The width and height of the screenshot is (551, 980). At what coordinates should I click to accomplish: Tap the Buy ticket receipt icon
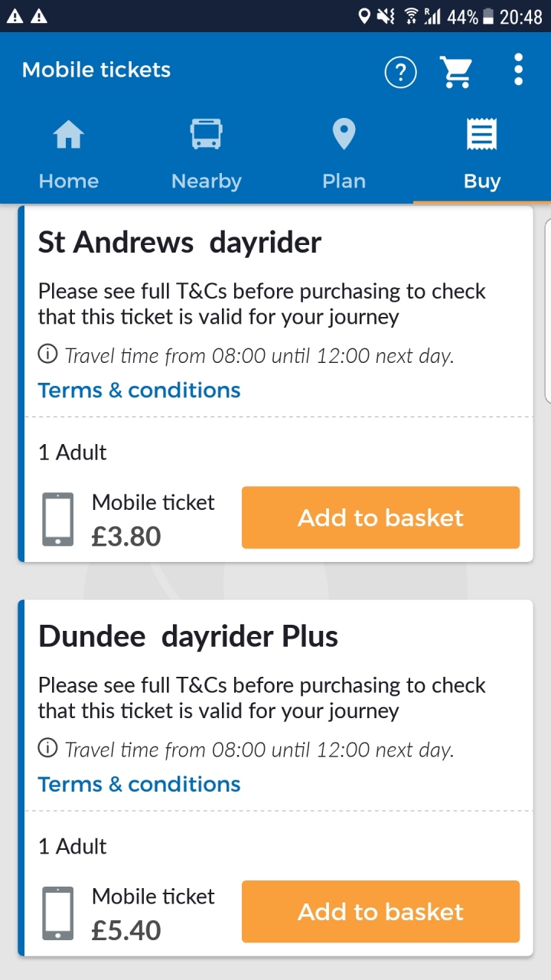(x=482, y=135)
